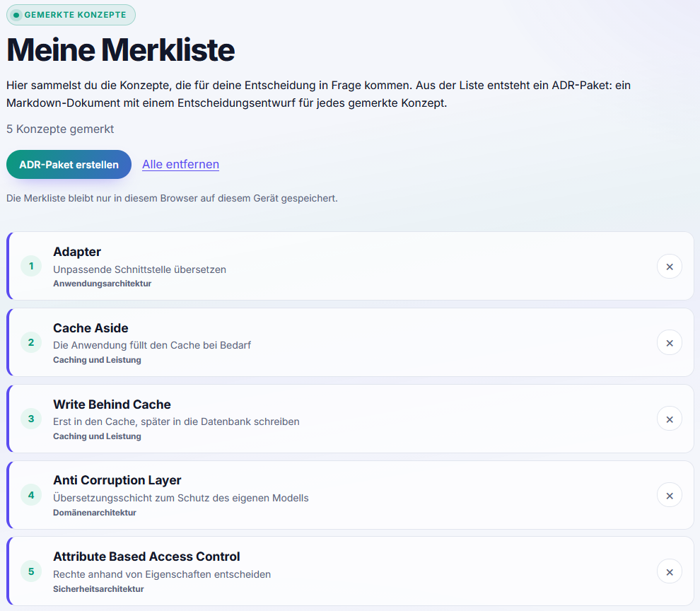Click 'Die Anwendung füllt den Cache bei Bedarf'

(x=152, y=345)
